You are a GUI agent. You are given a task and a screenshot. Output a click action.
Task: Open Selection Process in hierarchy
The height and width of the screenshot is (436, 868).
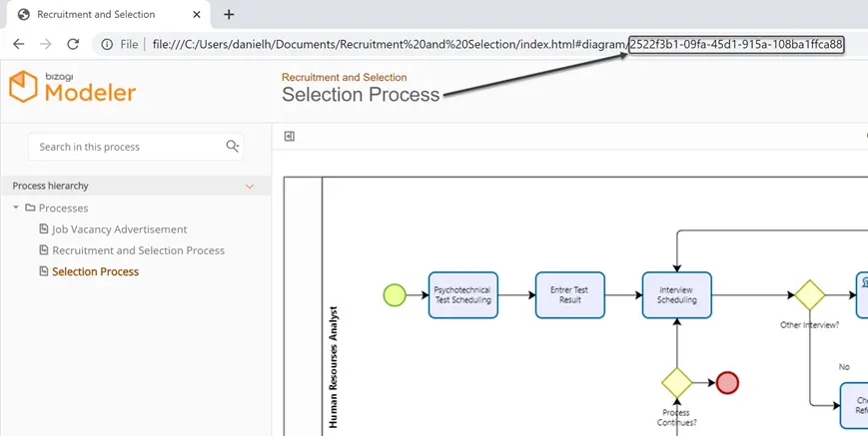coord(95,271)
